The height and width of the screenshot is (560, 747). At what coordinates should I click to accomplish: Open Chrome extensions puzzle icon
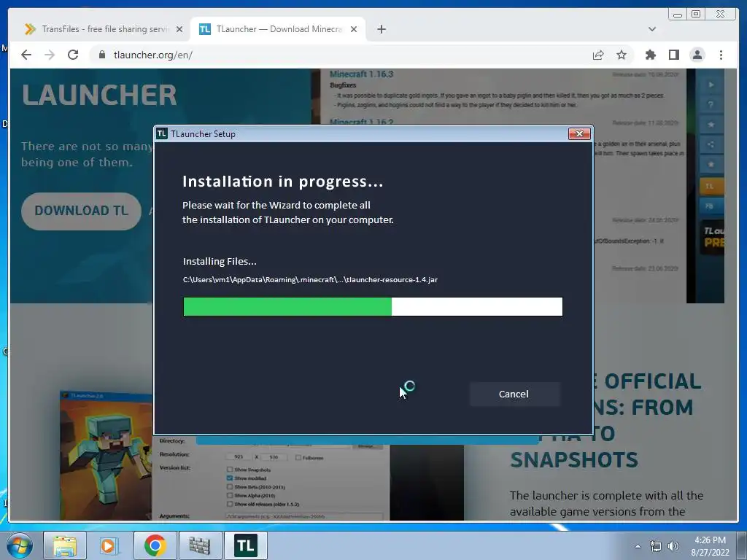point(650,55)
